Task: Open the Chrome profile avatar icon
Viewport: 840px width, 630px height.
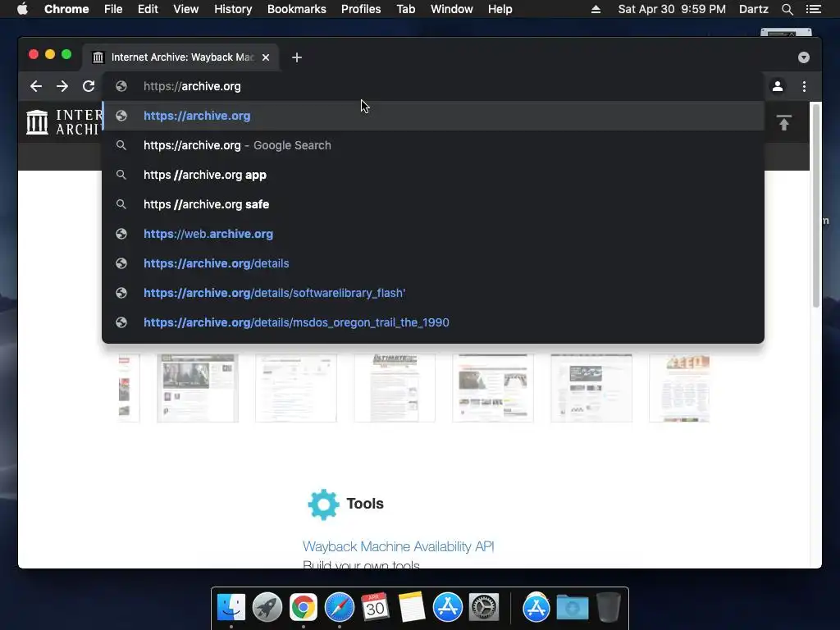Action: point(778,86)
